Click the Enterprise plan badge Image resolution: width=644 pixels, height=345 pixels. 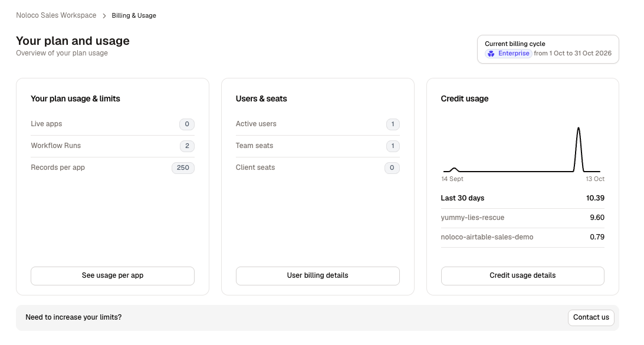(508, 54)
